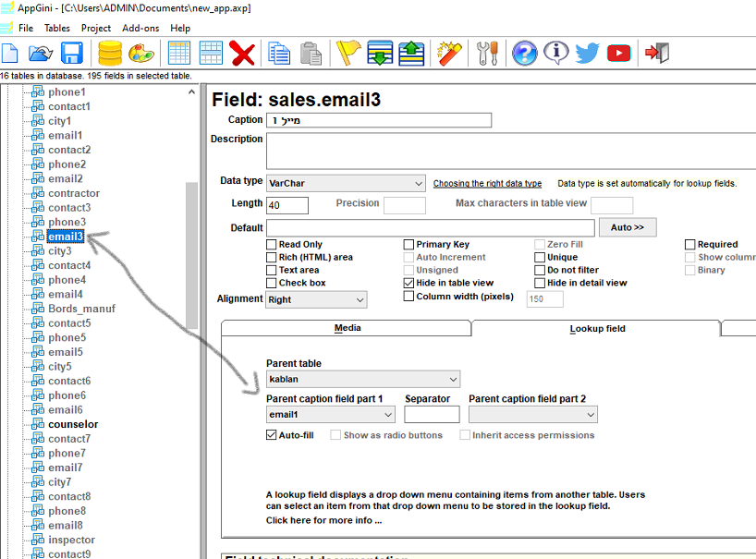This screenshot has height=559, width=756.
Task: Click the field icon beside contractor
Action: (38, 193)
